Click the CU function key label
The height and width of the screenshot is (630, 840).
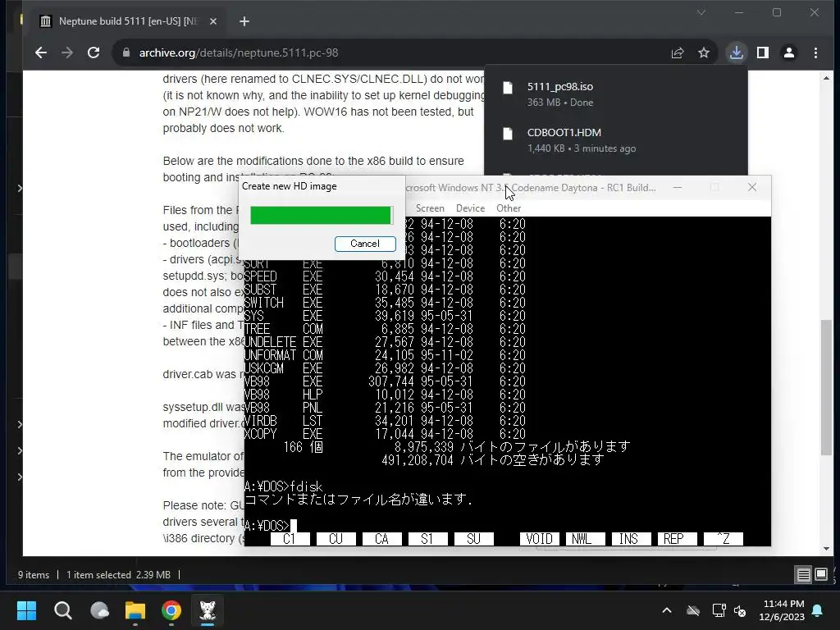coord(336,539)
